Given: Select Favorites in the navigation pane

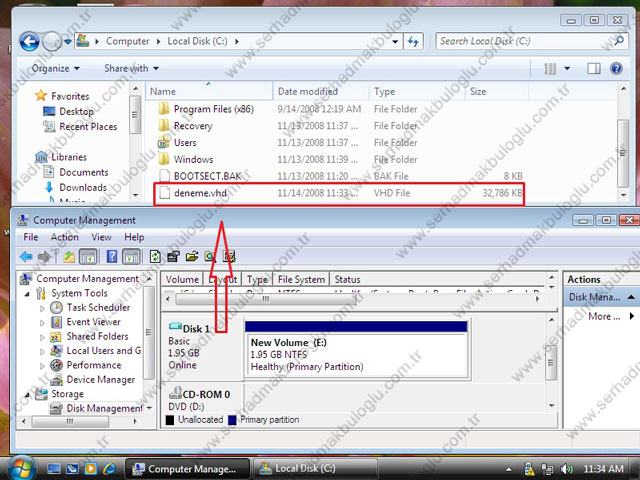Looking at the screenshot, I should click(70, 96).
